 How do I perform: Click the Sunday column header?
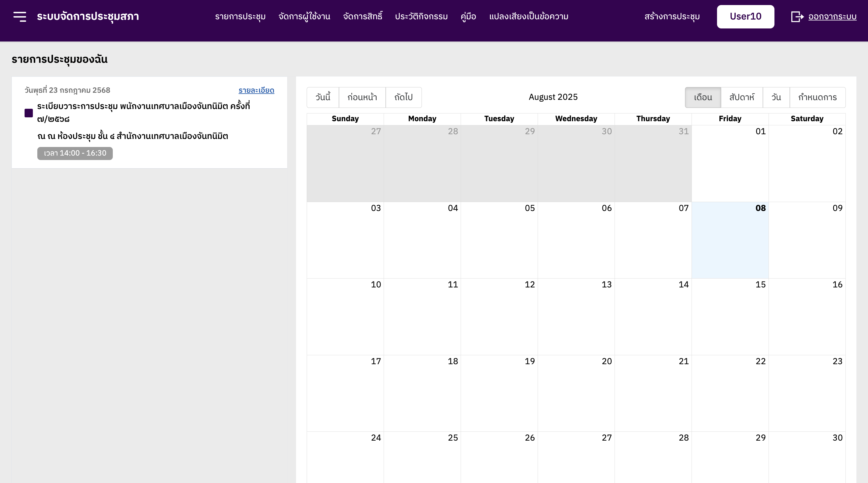click(345, 119)
